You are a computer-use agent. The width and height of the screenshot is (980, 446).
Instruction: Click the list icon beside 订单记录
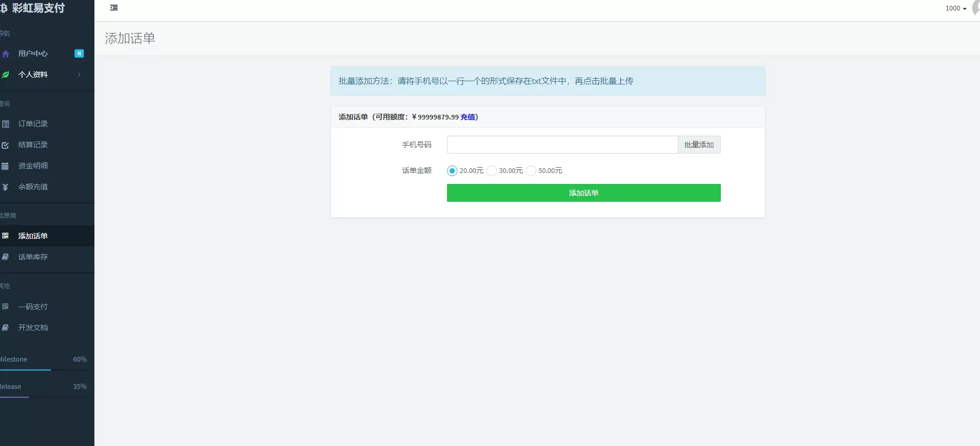(x=6, y=124)
